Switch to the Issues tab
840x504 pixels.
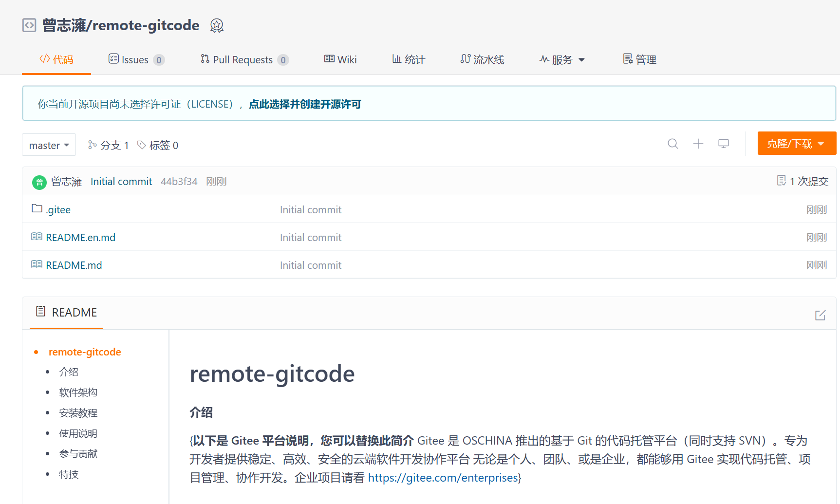[x=136, y=59]
